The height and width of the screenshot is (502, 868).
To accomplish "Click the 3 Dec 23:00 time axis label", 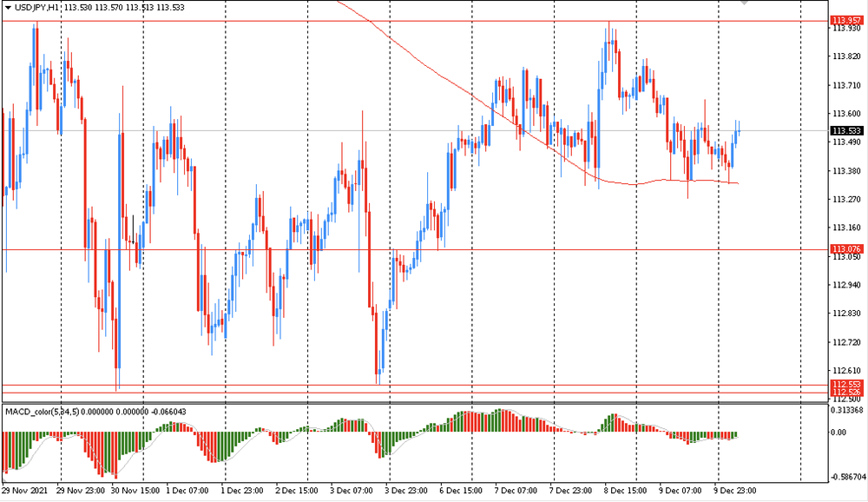I will coord(406,491).
